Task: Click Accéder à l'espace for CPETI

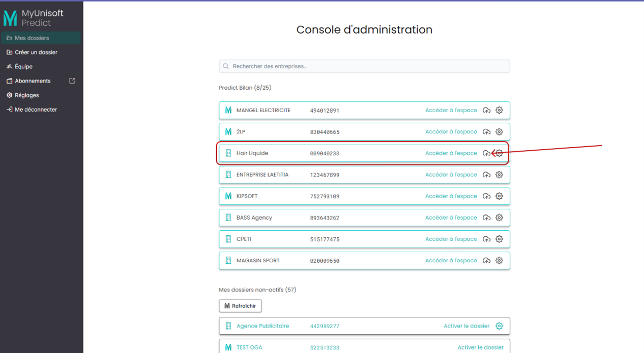Action: (x=451, y=239)
